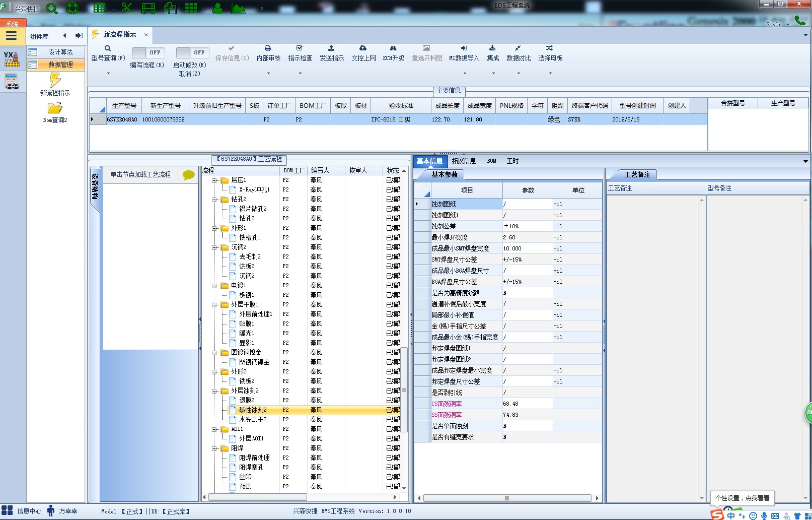The width and height of the screenshot is (812, 520).
Task: Click the green phone icon
Action: pyautogui.click(x=800, y=20)
